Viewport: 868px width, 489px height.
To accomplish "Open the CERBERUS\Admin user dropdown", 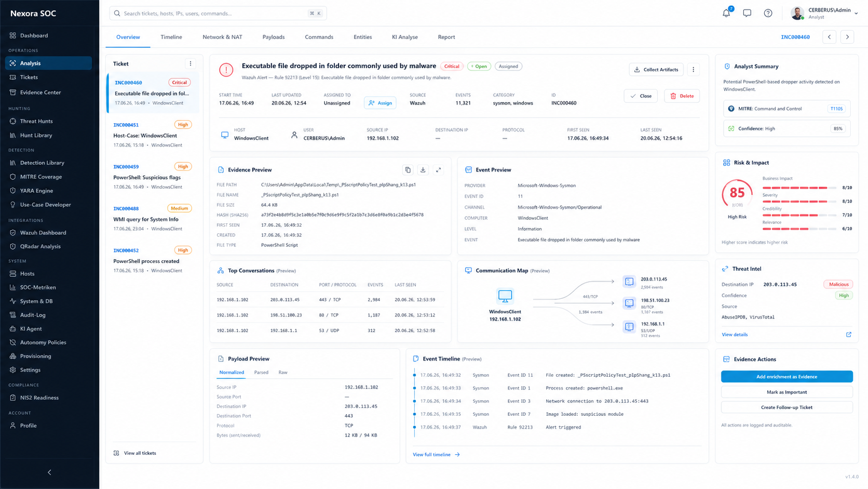I will click(824, 13).
